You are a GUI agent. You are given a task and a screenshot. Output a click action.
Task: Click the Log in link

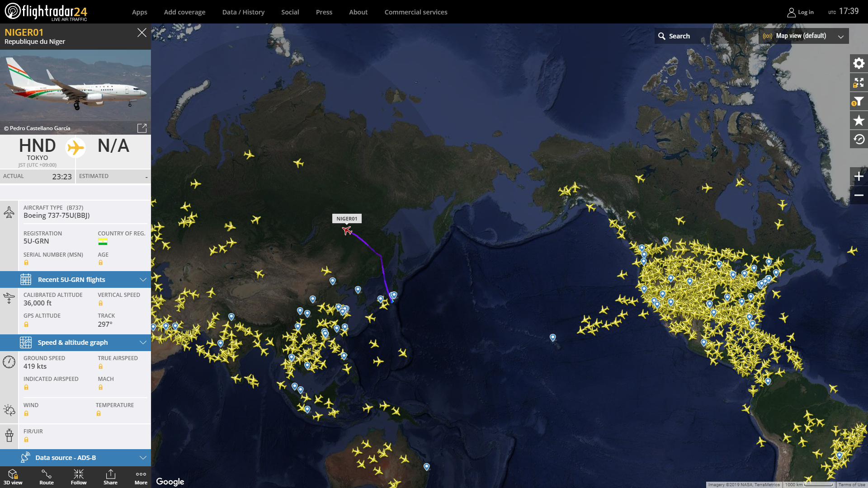[x=801, y=12]
